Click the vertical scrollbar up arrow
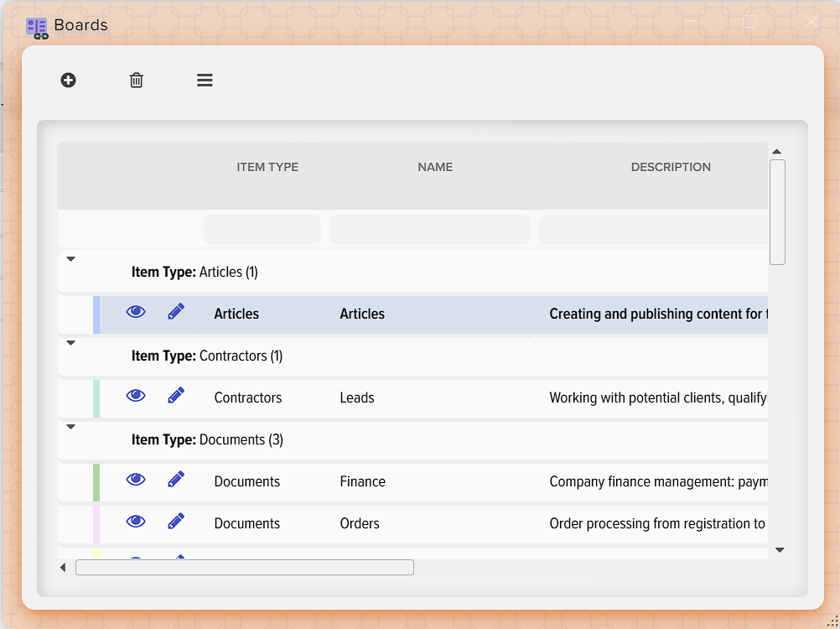840x629 pixels. coord(777,152)
